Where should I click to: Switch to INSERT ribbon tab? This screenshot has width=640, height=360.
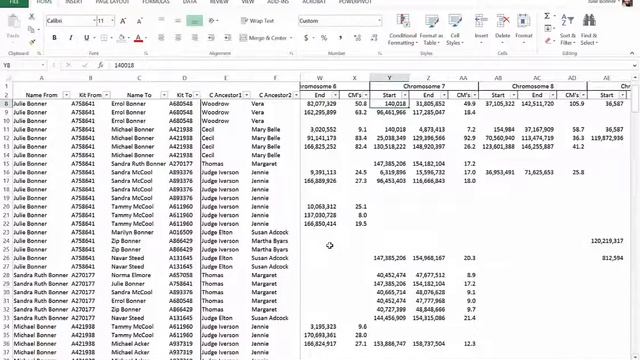point(74,2)
